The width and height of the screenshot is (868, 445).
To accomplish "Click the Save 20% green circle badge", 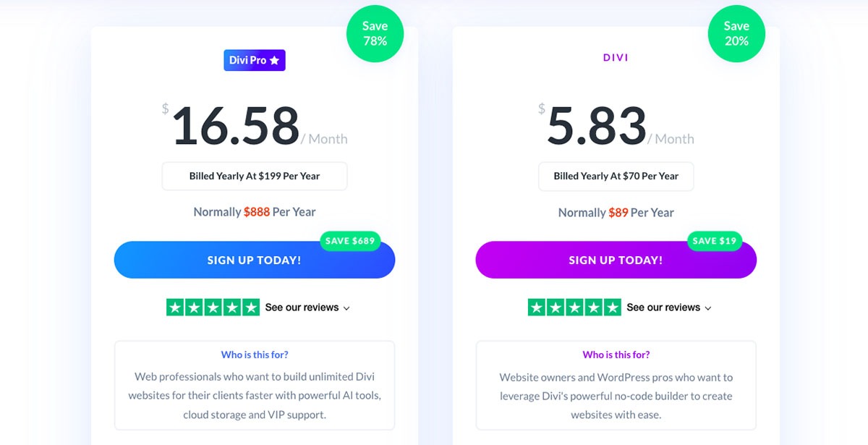I will click(736, 33).
